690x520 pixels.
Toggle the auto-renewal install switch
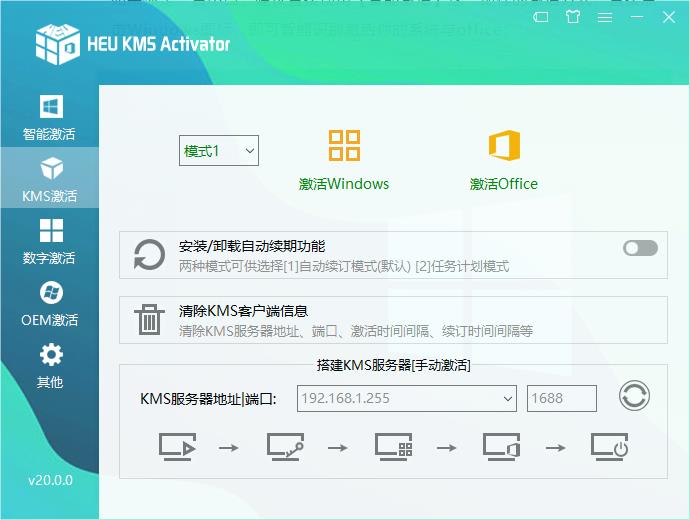pyautogui.click(x=640, y=248)
